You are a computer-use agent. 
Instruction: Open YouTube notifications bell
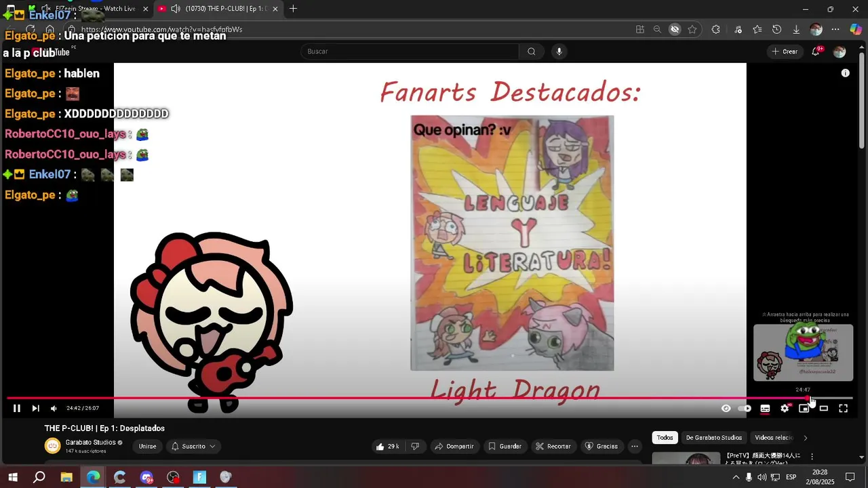click(816, 52)
